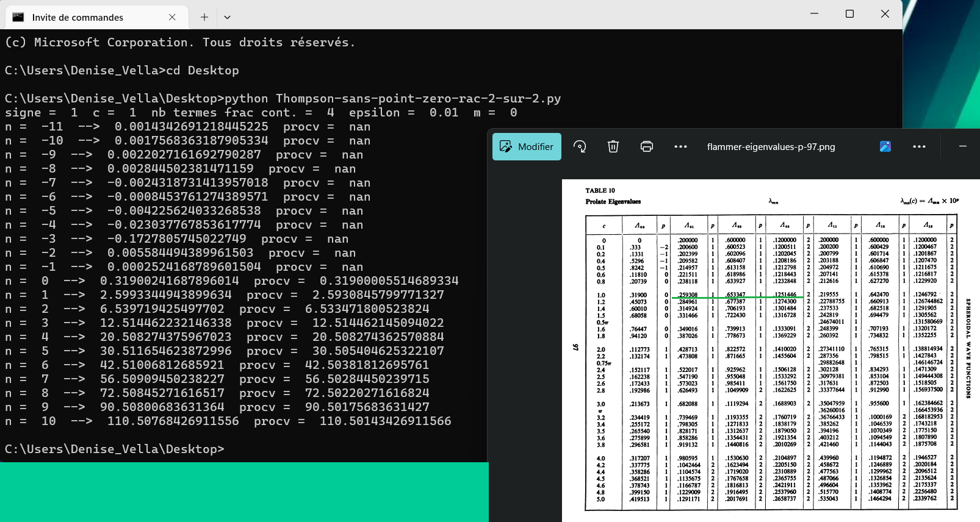Open the ellipsis menu right of the blue icon
The image size is (980, 522).
pyautogui.click(x=919, y=146)
